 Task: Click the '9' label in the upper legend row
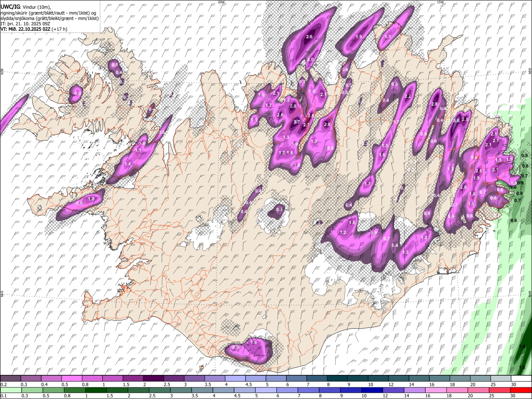click(349, 384)
